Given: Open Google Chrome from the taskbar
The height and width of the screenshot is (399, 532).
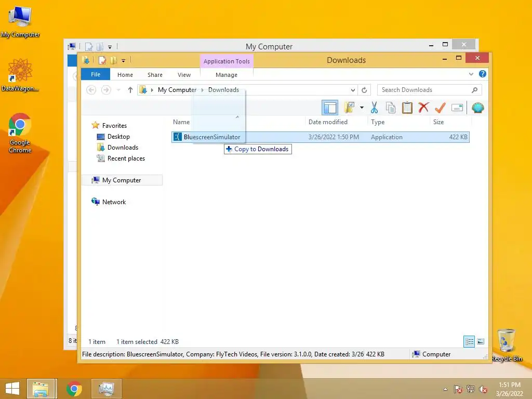Looking at the screenshot, I should 74,389.
